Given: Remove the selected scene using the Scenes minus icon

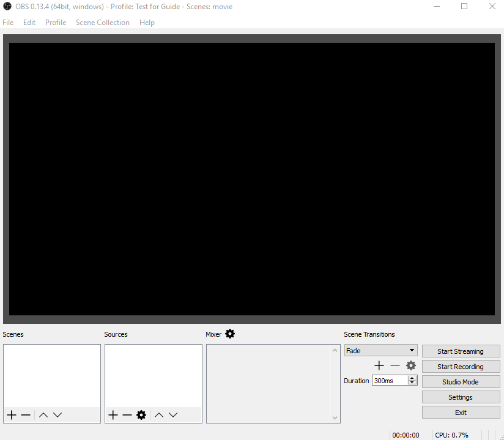Looking at the screenshot, I should point(26,415).
